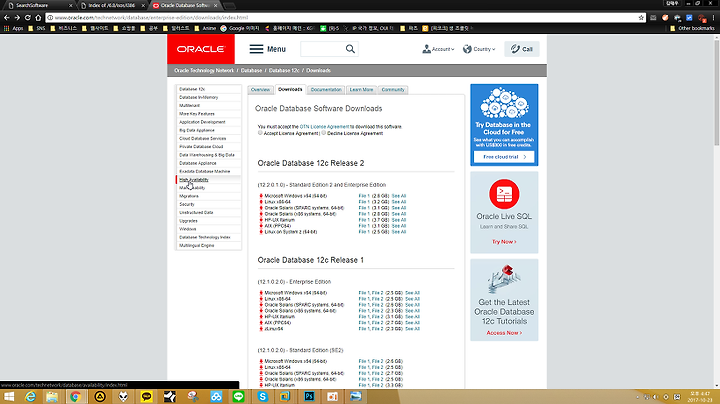Image resolution: width=720 pixels, height=404 pixels.
Task: Open the Documentation tab
Action: click(326, 90)
